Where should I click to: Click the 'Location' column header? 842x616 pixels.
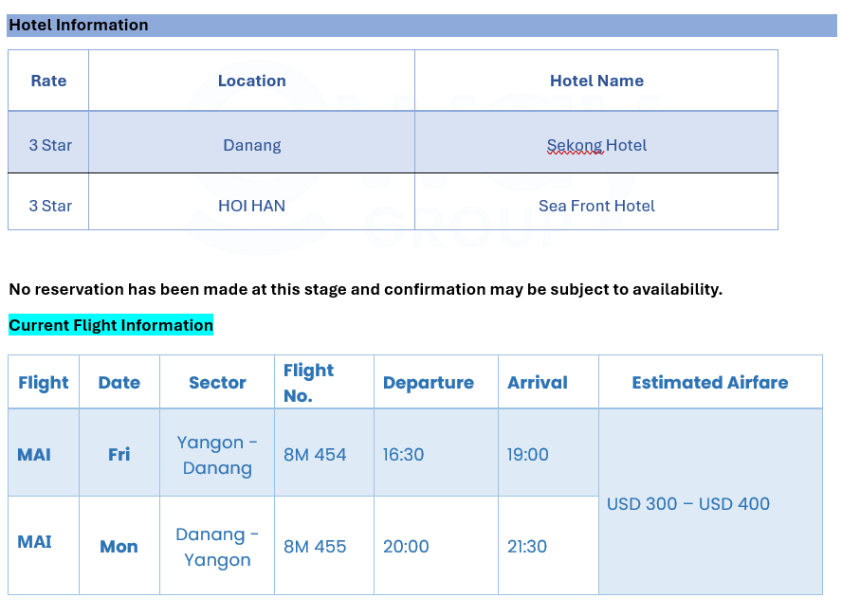[251, 82]
